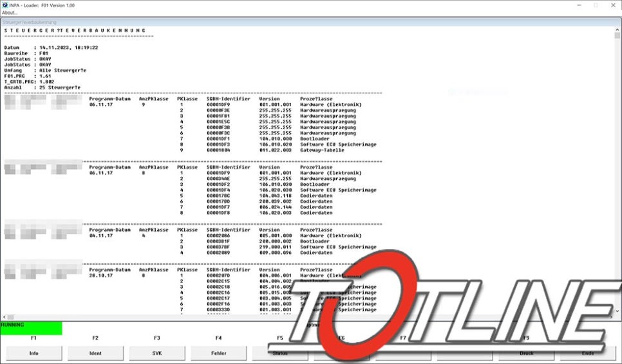622x364 pixels.
Task: Click the horizontal scrollbar right arrow
Action: pyautogui.click(x=610, y=317)
